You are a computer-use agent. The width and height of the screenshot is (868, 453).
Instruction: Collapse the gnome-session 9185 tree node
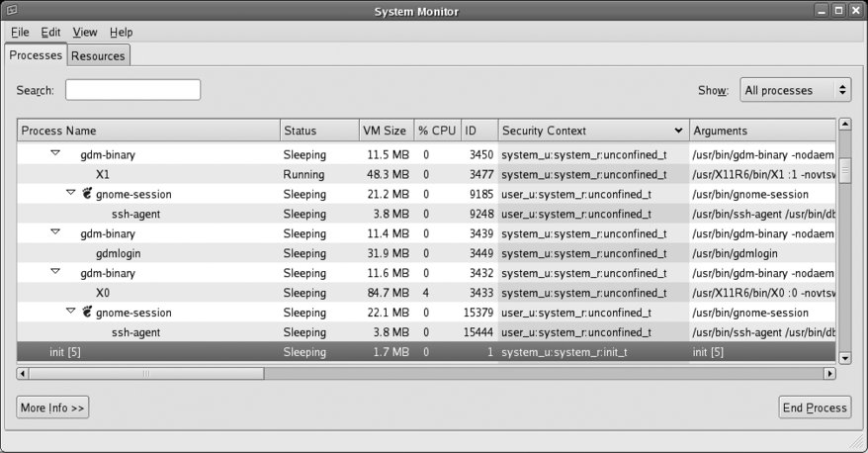[x=71, y=193]
